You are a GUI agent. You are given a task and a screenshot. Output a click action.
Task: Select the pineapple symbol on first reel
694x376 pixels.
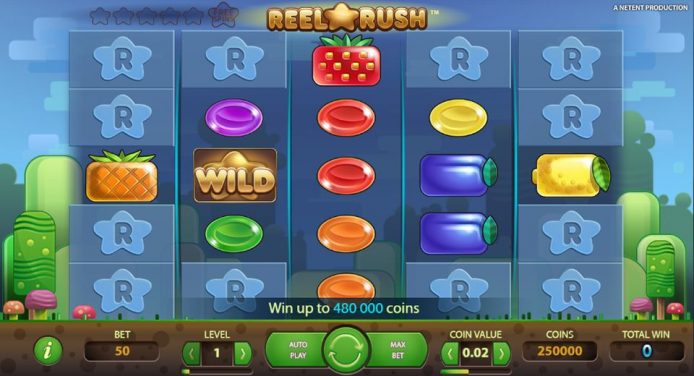[122, 176]
